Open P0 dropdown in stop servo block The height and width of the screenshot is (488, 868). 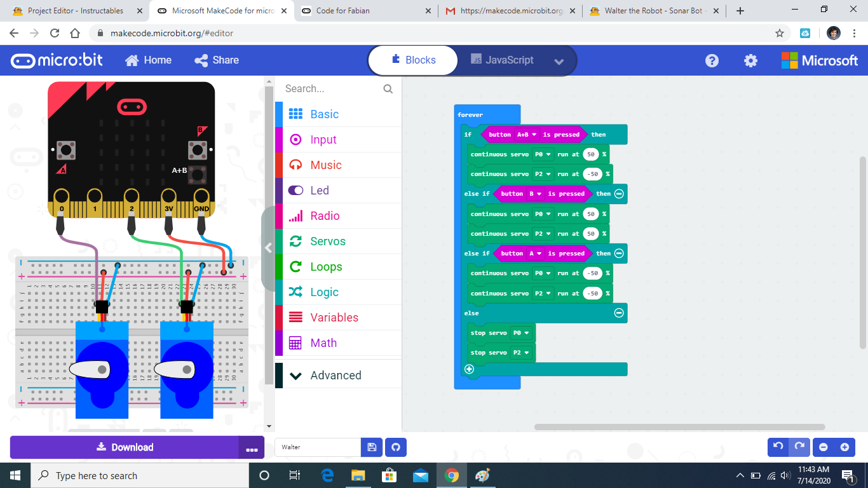tap(520, 333)
